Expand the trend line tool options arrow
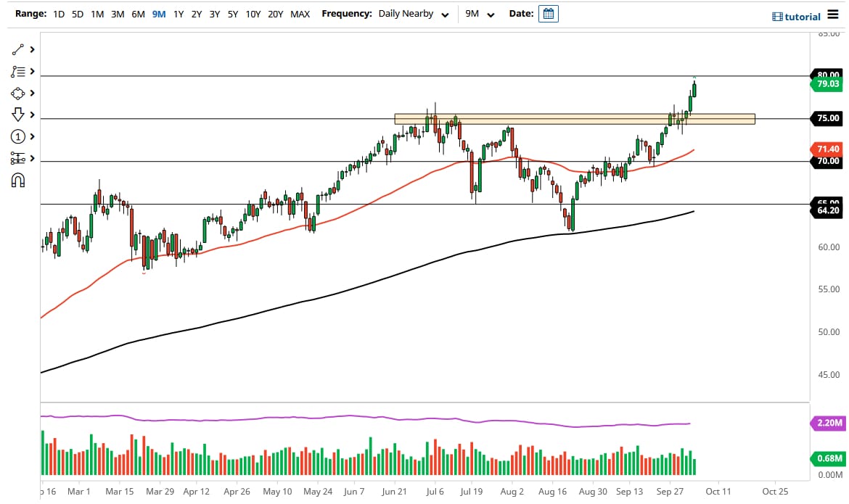This screenshot has height=504, width=849. coord(33,50)
